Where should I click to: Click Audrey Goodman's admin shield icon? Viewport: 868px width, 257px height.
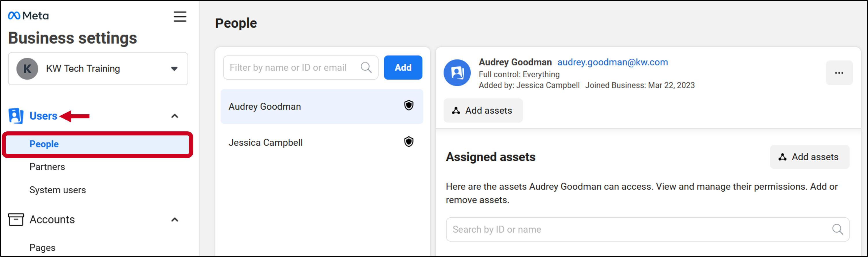(409, 106)
